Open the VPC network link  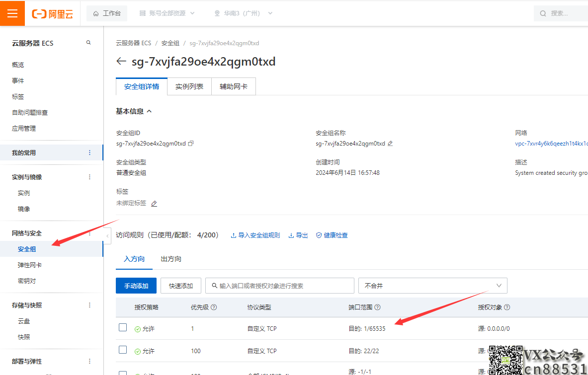tap(551, 144)
